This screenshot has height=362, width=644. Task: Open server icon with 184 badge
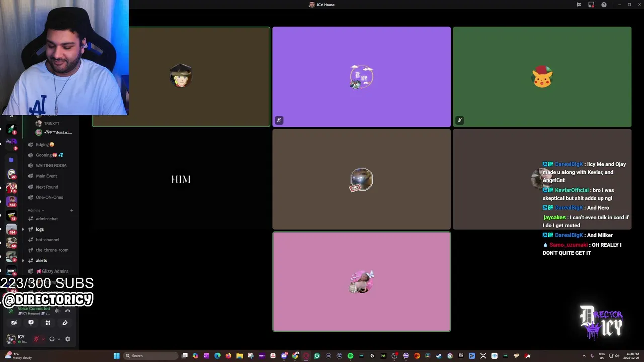[x=11, y=229]
